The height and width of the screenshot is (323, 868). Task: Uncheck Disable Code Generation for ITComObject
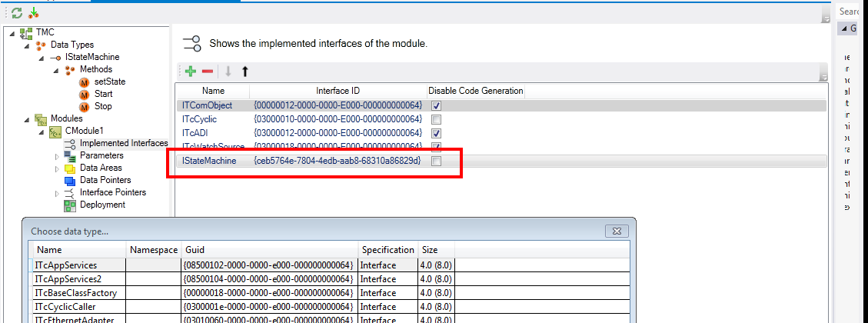[x=436, y=105]
